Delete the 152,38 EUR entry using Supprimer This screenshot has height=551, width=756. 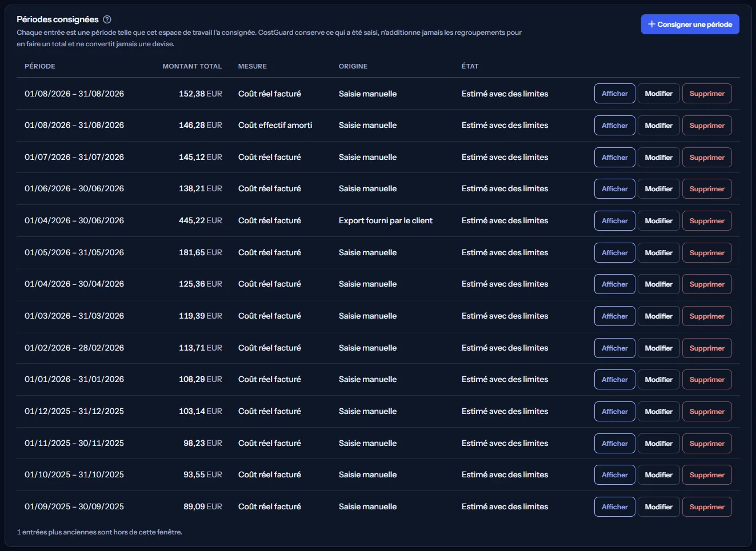point(707,94)
